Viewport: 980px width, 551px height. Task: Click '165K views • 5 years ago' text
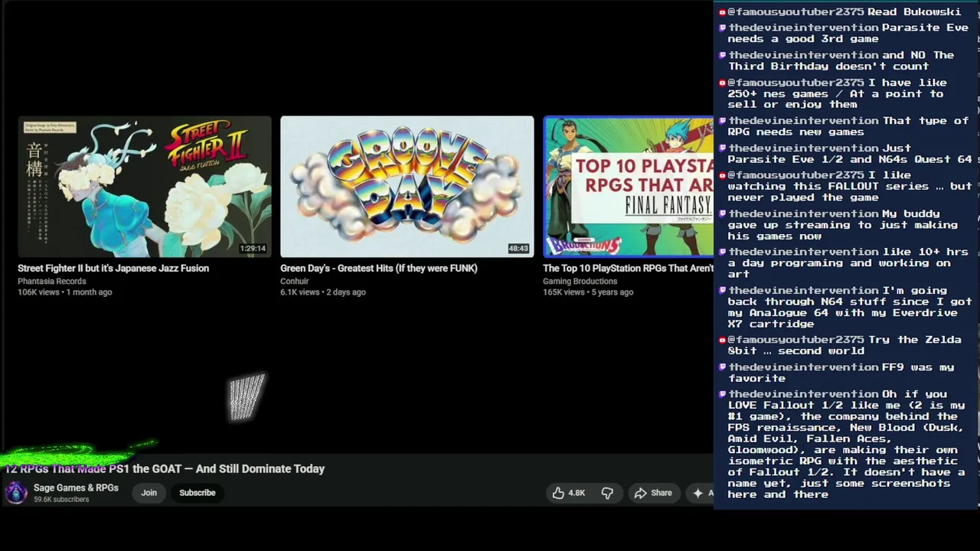coord(588,292)
